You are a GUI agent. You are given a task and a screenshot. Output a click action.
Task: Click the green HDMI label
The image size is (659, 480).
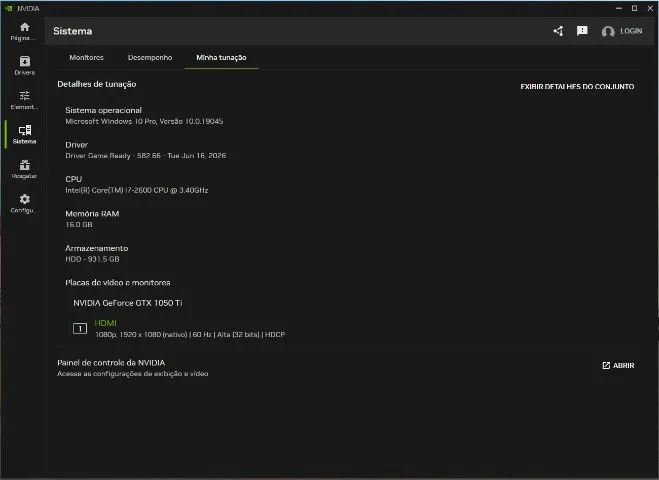(105, 323)
